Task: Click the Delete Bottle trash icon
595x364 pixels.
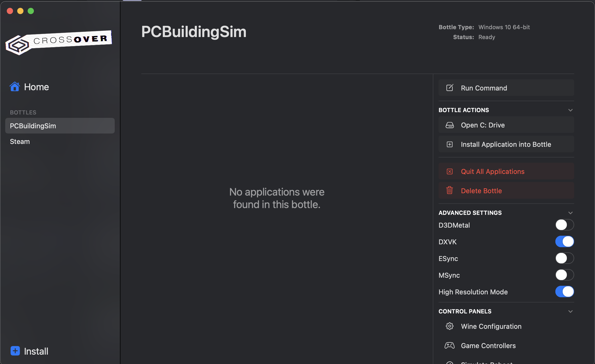Action: click(450, 190)
